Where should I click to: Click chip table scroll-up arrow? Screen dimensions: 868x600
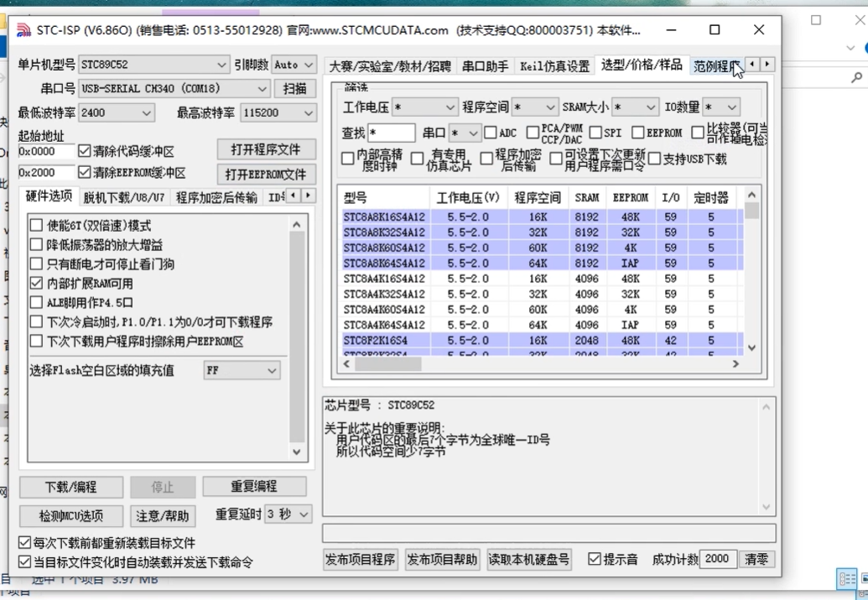[751, 195]
